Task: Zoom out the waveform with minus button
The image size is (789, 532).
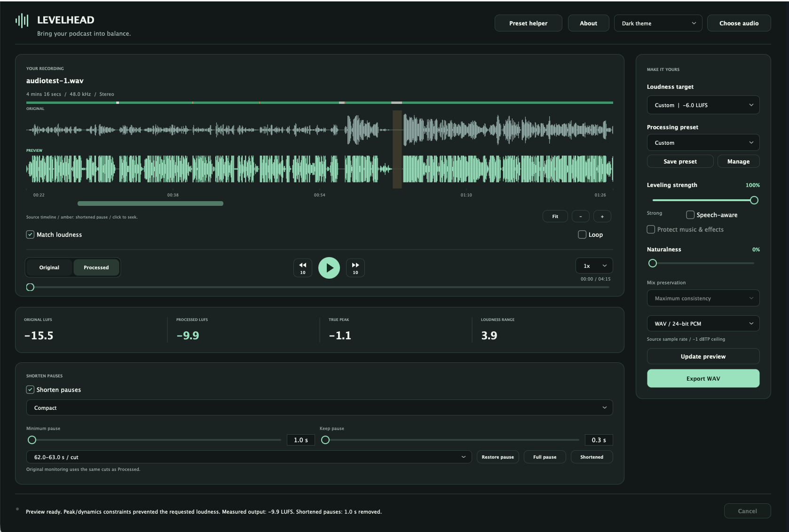Action: (581, 216)
